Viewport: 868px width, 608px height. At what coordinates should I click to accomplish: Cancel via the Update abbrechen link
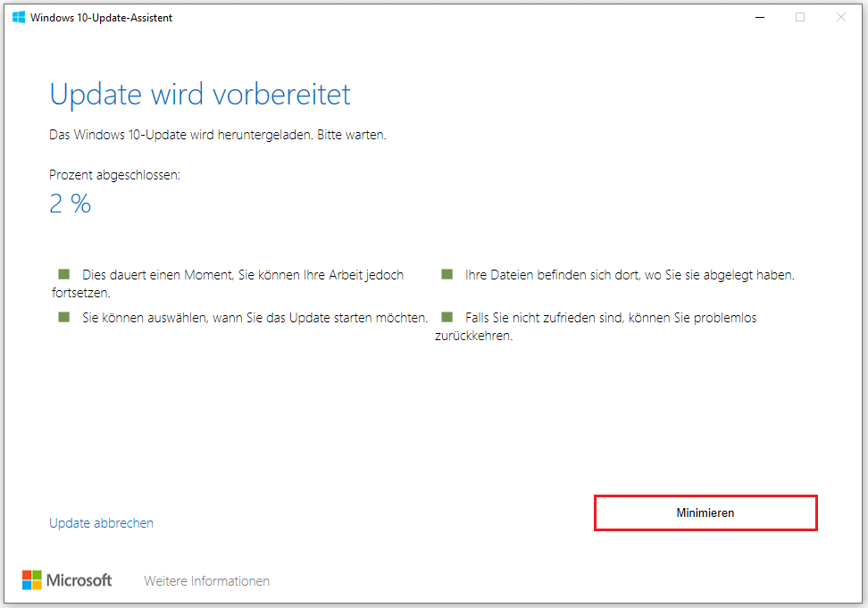[x=101, y=523]
